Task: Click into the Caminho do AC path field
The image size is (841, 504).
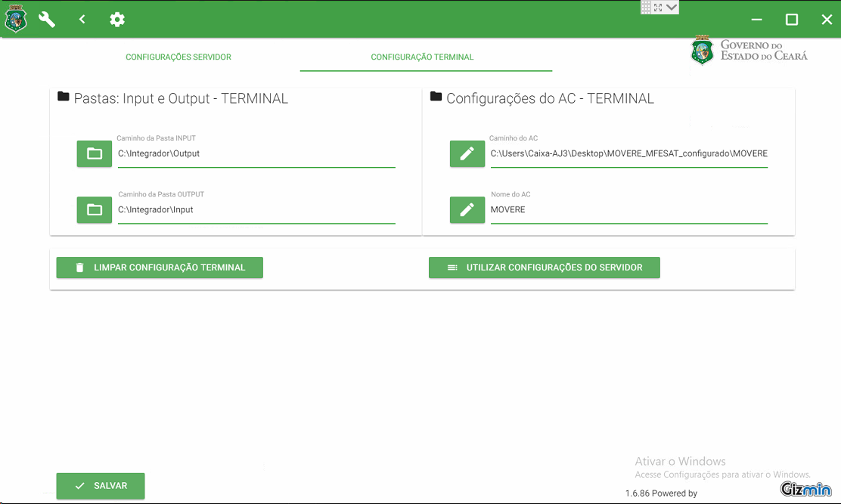Action: tap(629, 153)
